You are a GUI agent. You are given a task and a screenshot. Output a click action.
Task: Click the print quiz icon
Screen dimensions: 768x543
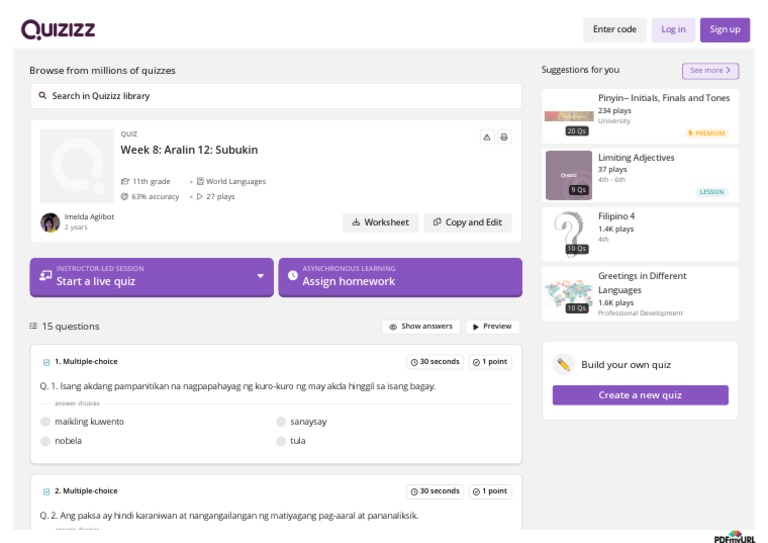tap(504, 137)
